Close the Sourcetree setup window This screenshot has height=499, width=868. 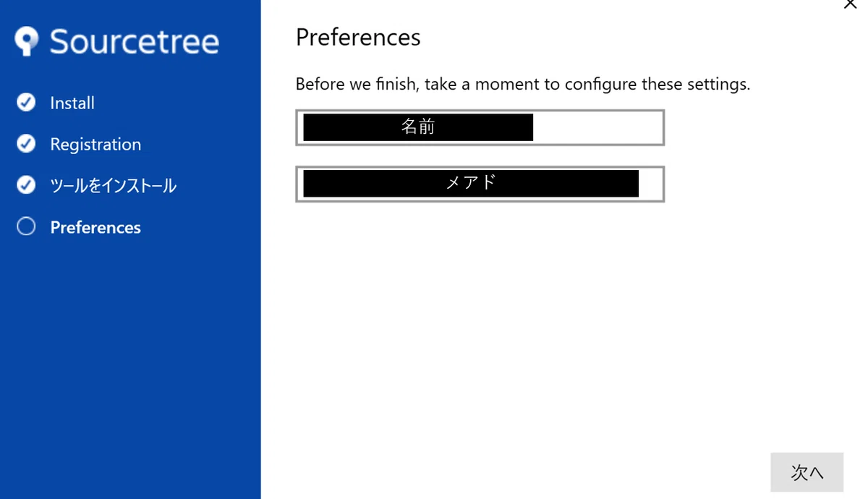(851, 4)
